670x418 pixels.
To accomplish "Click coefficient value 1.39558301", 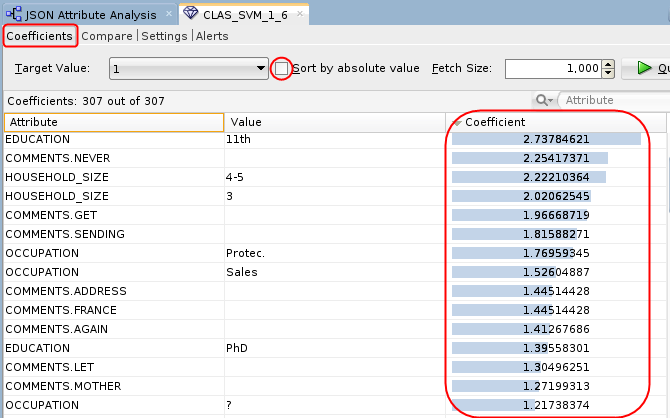I will coord(556,348).
